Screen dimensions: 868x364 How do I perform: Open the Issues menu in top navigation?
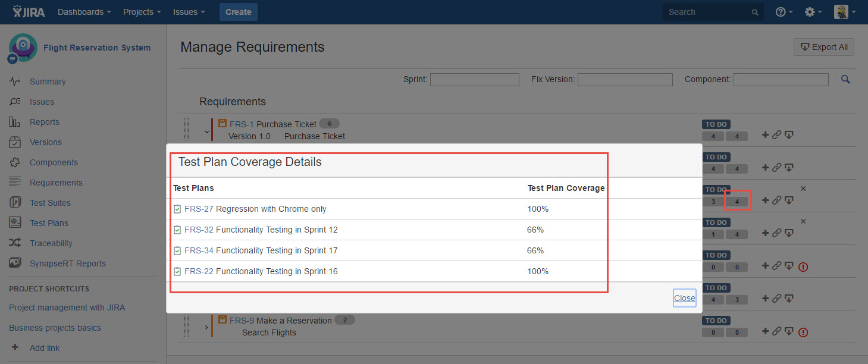click(189, 12)
